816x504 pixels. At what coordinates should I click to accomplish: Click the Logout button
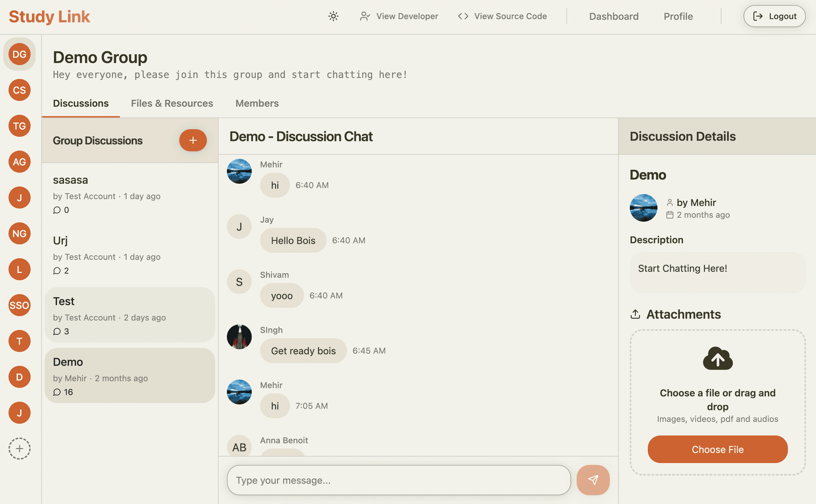[774, 16]
